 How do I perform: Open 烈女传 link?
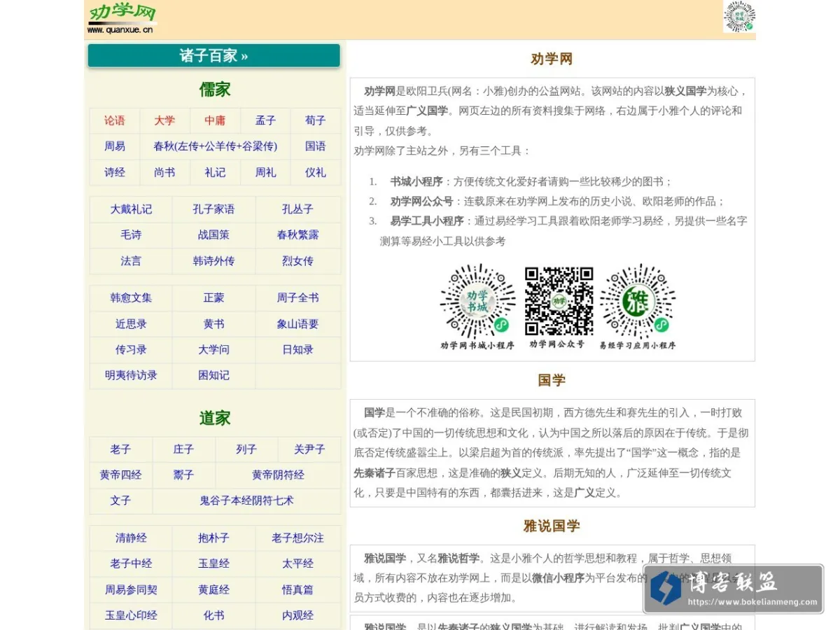tap(297, 261)
